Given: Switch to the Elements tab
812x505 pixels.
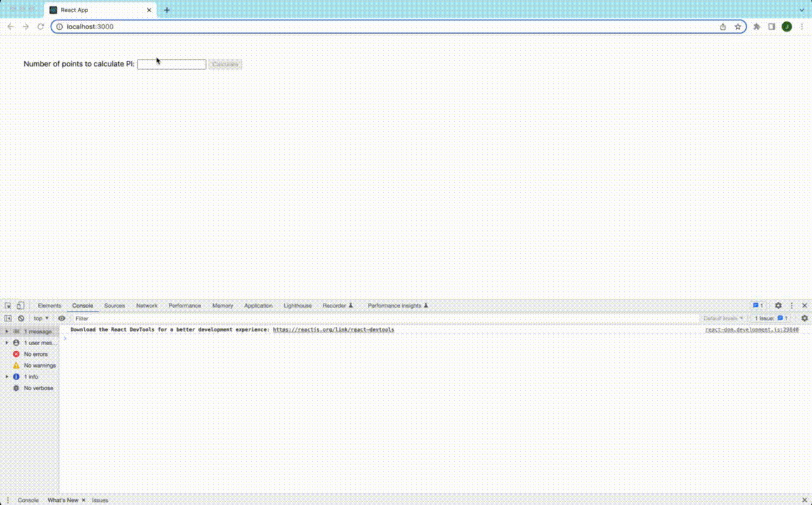Looking at the screenshot, I should coord(49,306).
